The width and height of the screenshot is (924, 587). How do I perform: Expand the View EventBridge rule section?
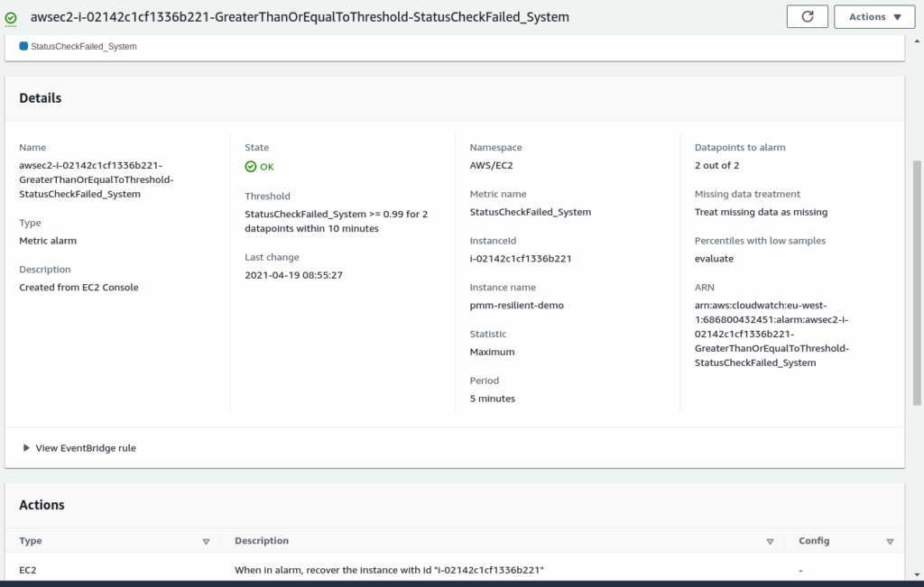coord(84,446)
